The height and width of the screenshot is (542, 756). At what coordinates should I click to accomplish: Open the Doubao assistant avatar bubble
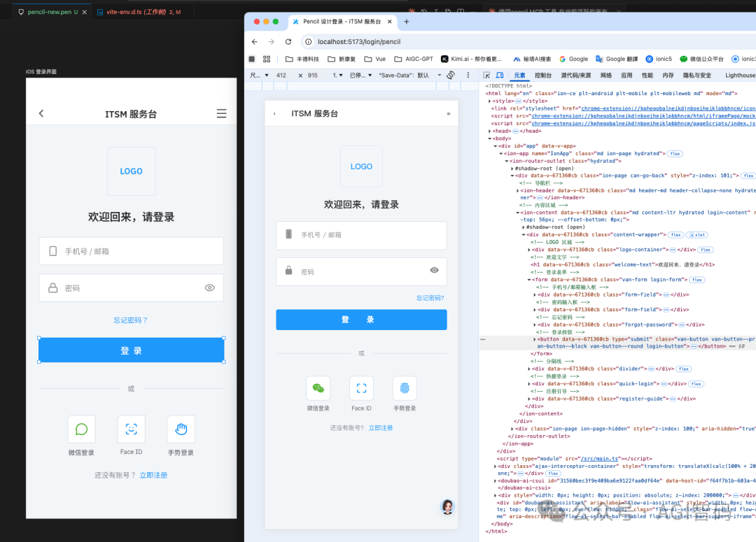tap(447, 507)
